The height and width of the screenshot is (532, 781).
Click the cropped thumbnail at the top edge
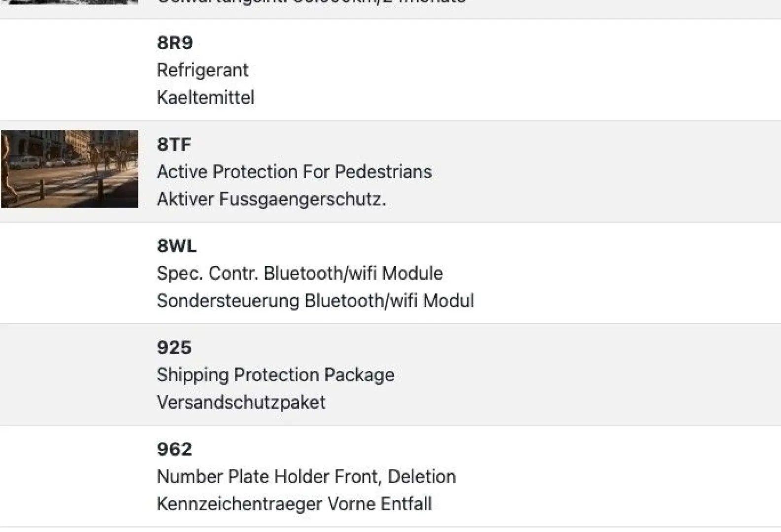click(69, 2)
